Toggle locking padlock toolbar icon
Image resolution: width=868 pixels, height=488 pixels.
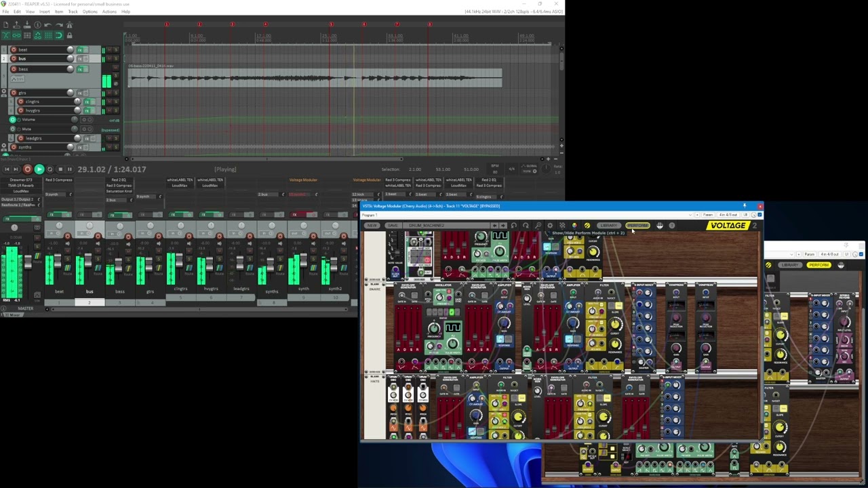tap(70, 35)
